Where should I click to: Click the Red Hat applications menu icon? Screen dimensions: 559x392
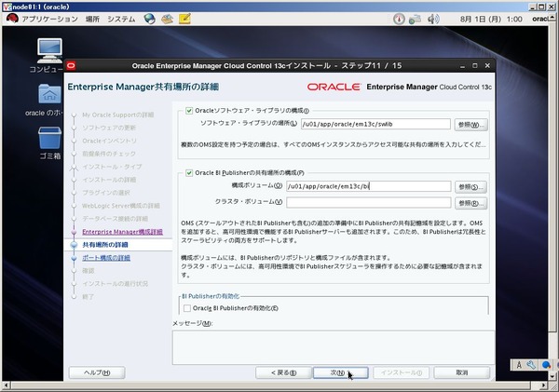(x=12, y=19)
